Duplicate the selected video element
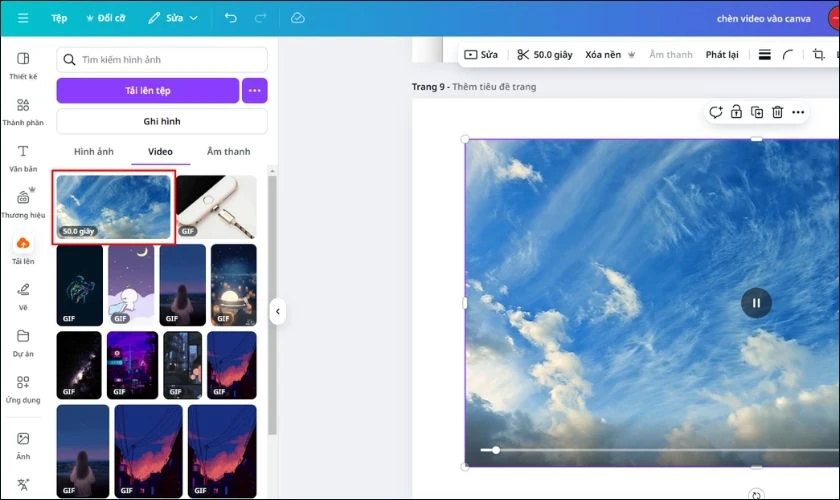Screen dimensions: 840x500 click(x=757, y=112)
